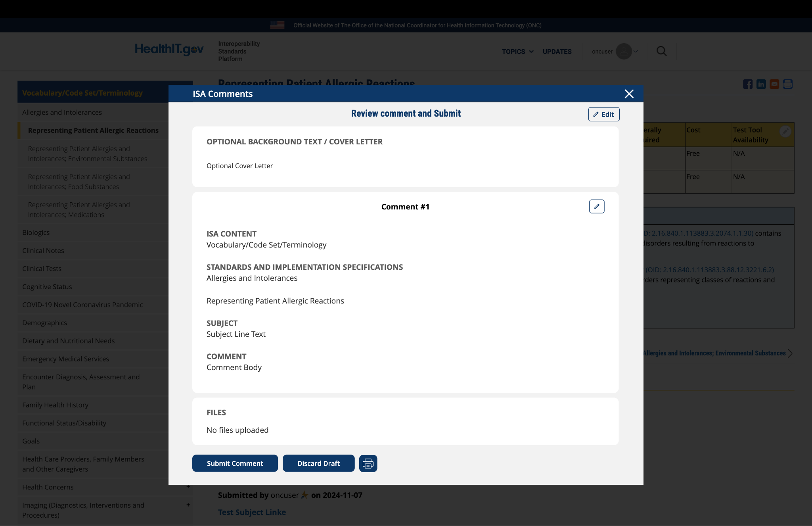
Task: Click the Submit Comment button
Action: [235, 463]
